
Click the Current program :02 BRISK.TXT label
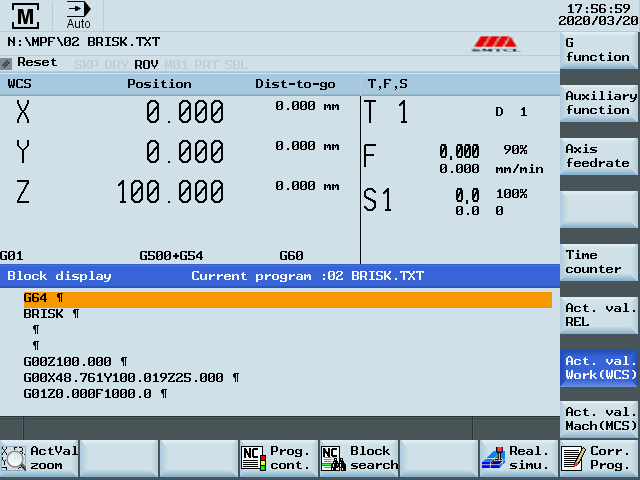pos(307,276)
